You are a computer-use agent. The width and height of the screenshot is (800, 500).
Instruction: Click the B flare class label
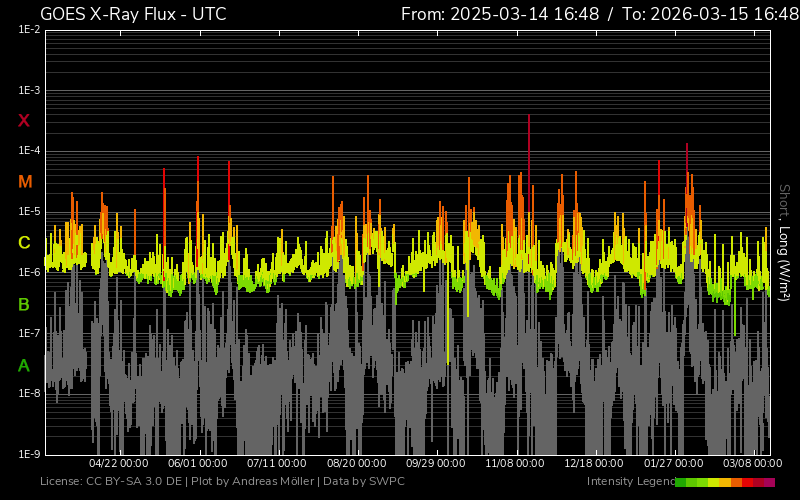pos(24,304)
